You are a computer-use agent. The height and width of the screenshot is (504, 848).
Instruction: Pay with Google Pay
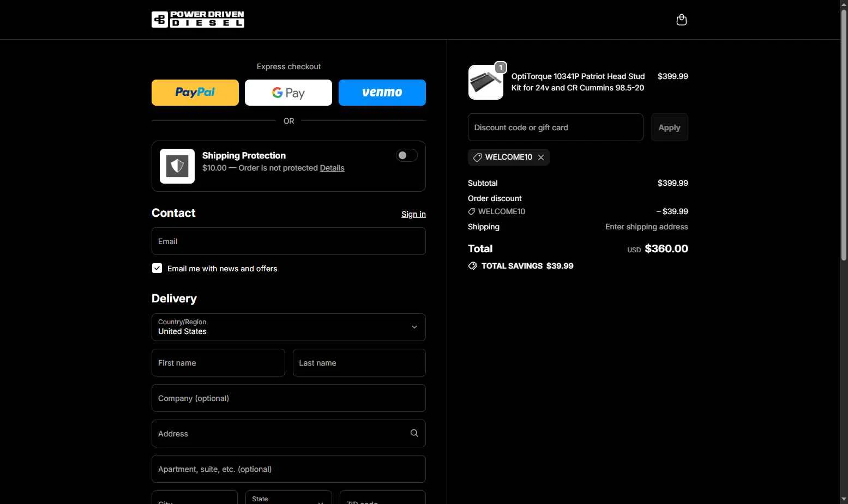click(288, 93)
